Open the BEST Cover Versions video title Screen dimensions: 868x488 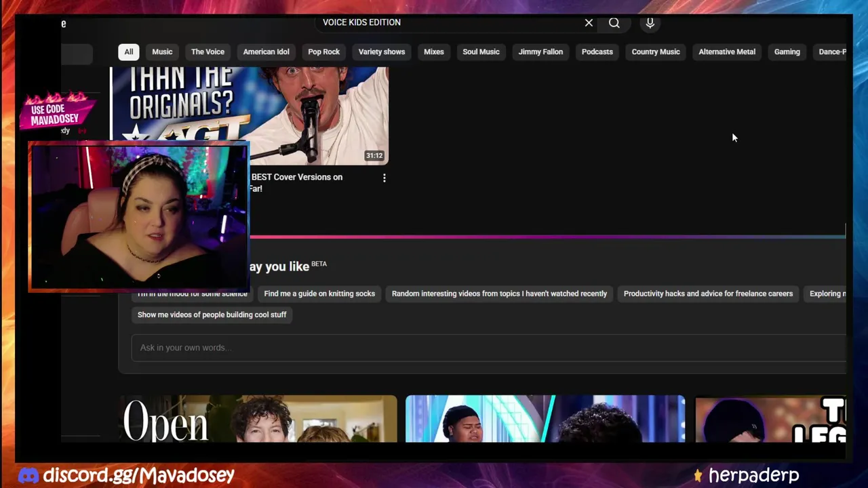click(x=297, y=182)
